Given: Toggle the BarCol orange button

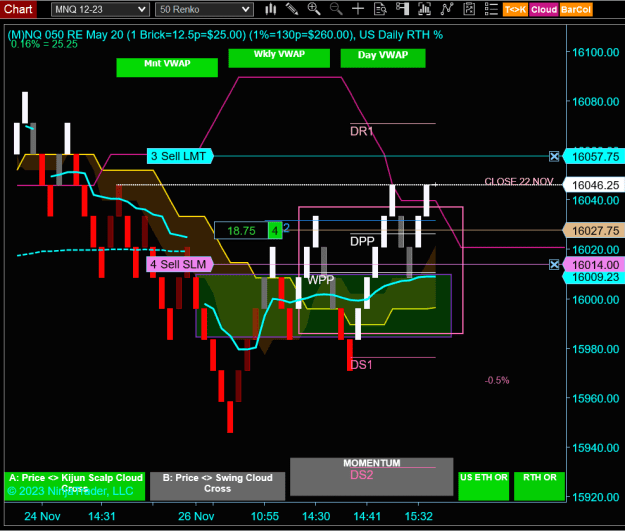Looking at the screenshot, I should tap(576, 10).
